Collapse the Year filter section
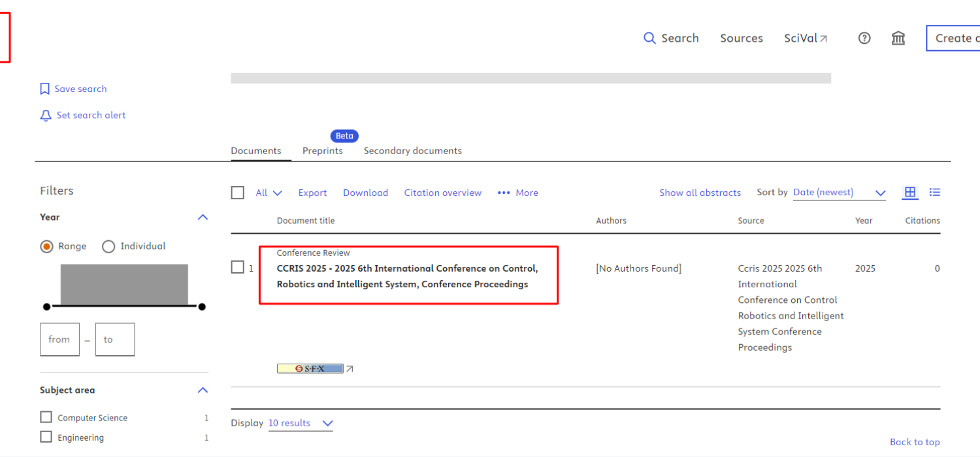 tap(203, 217)
